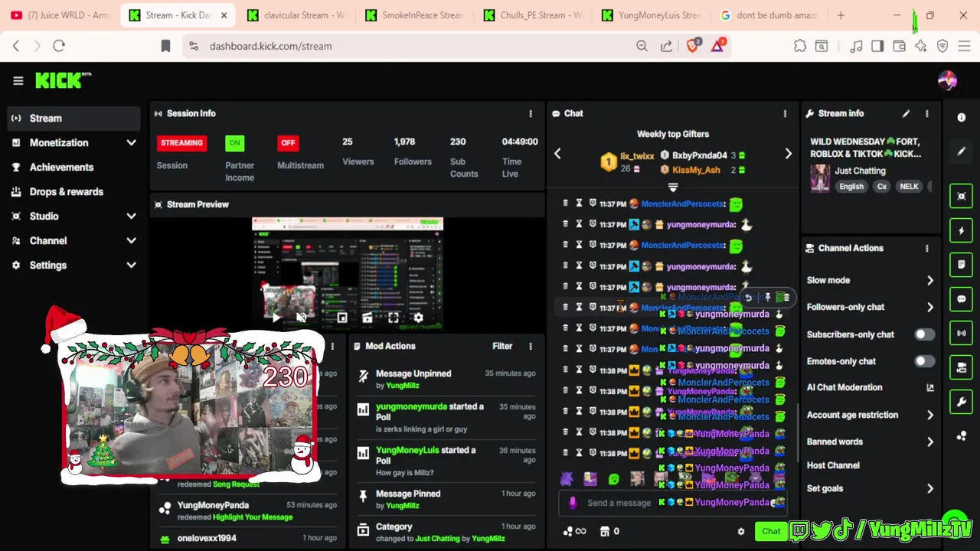Image resolution: width=980 pixels, height=551 pixels.
Task: Click the Stream Preview video thumbnail
Action: click(x=348, y=273)
